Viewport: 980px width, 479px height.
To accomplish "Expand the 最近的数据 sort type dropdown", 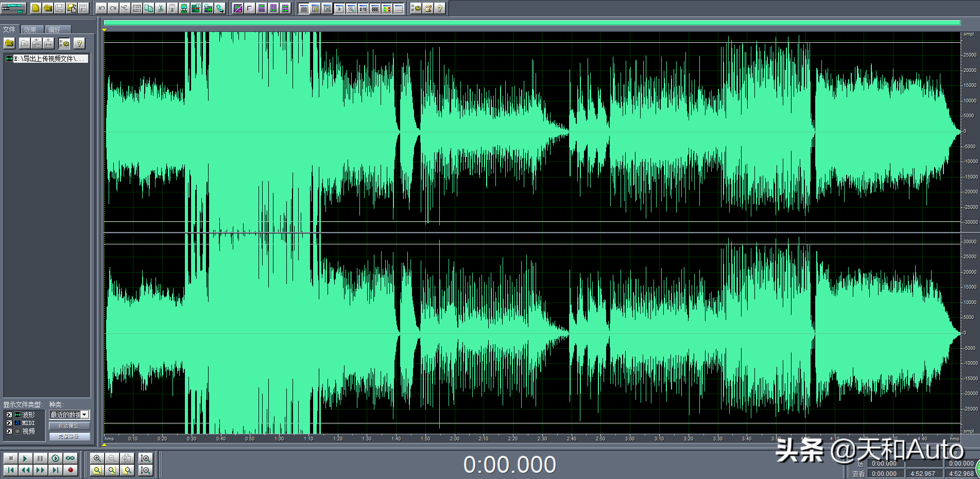I will [x=70, y=415].
